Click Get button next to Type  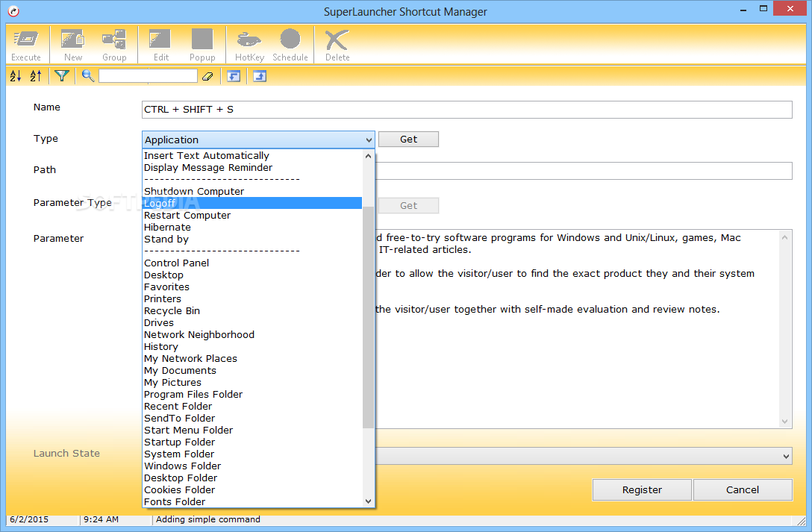pos(408,140)
